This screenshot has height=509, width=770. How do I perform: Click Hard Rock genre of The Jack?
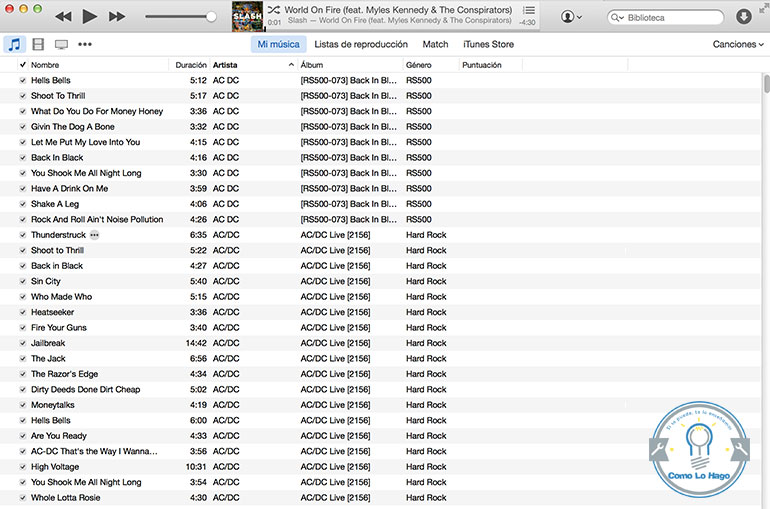pos(426,359)
